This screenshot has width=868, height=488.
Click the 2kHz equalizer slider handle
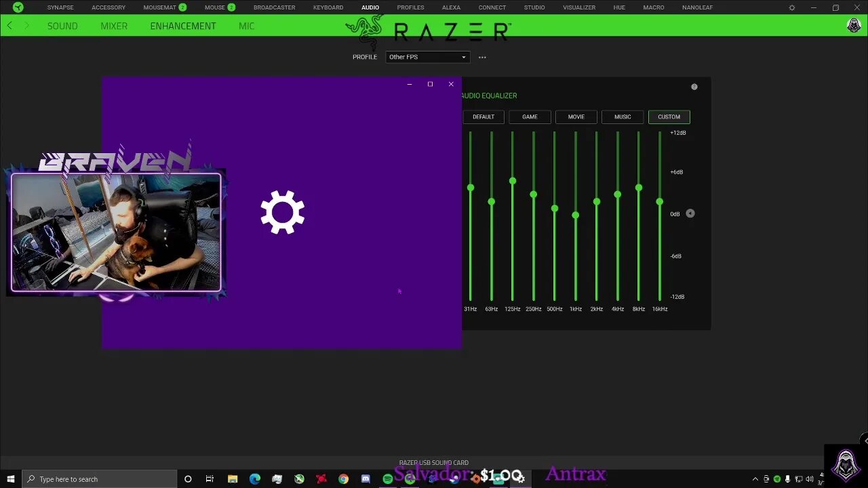[597, 201]
